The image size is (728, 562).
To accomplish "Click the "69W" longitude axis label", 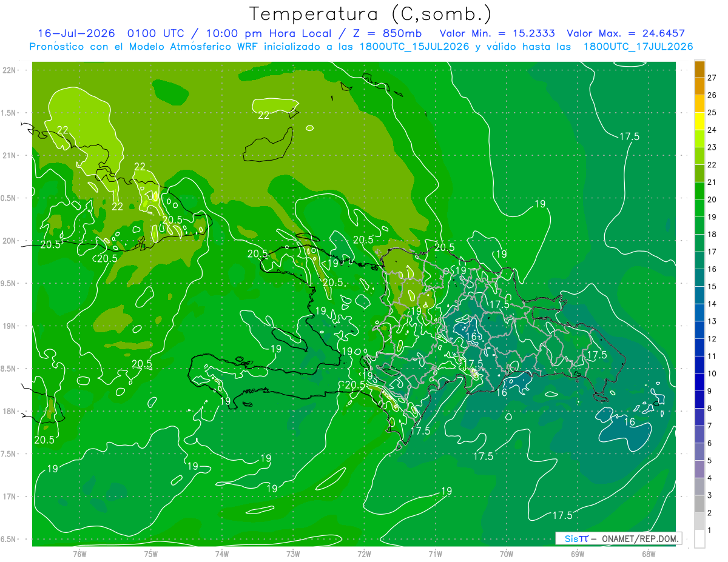I will 577,554.
